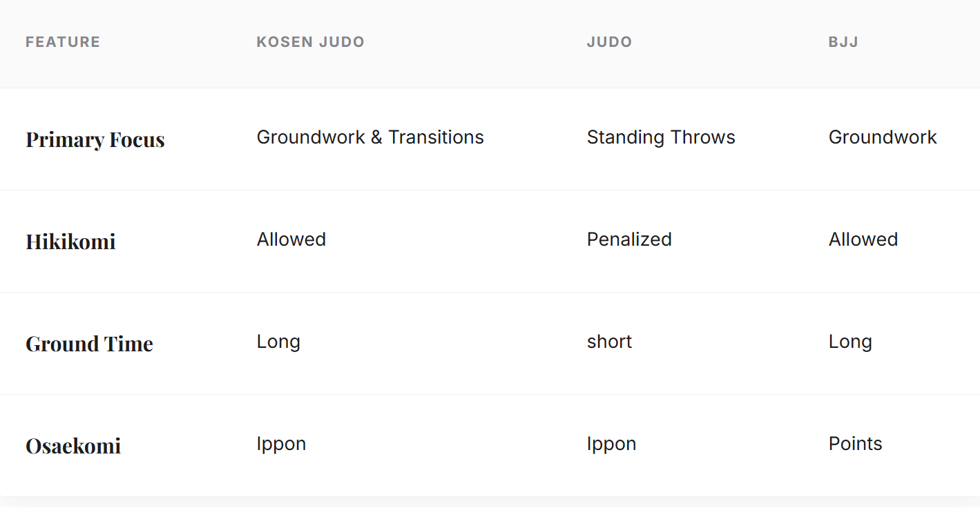Screen dimensions: 980x508
Task: Select the Standing Throws cell
Action: click(x=661, y=137)
